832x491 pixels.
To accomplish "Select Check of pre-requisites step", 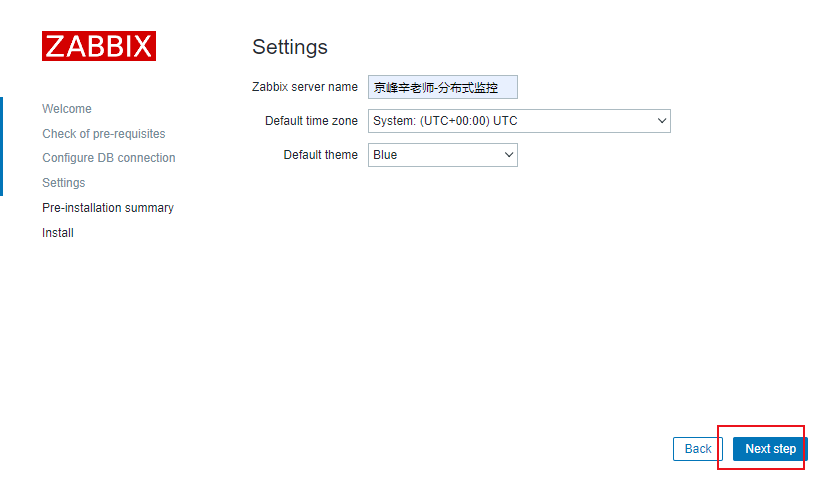I will click(x=103, y=134).
